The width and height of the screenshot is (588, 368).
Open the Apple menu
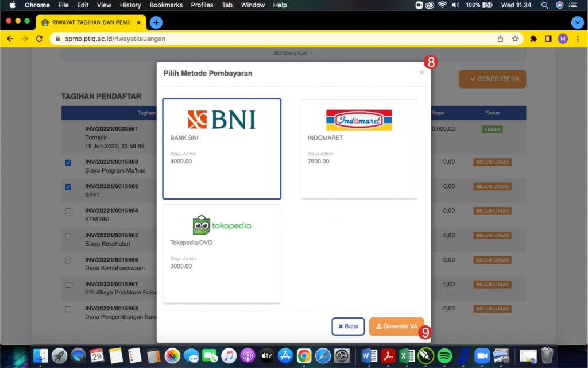click(13, 5)
